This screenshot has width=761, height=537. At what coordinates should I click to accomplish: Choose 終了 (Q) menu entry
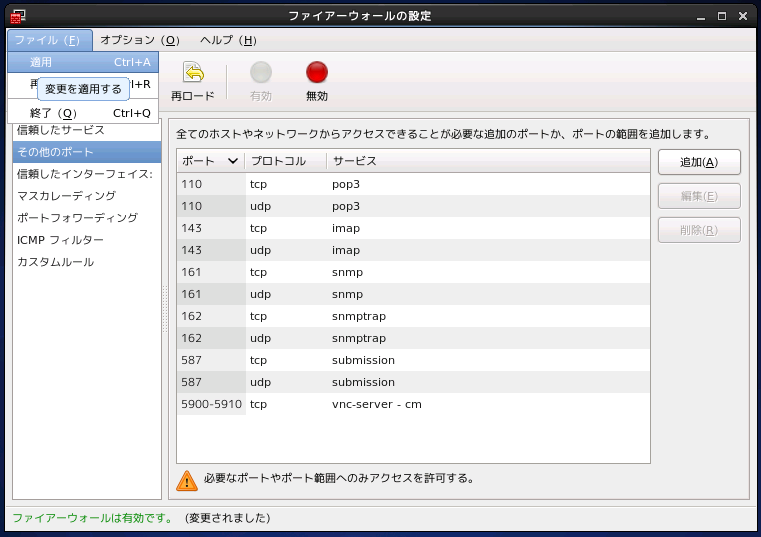83,113
